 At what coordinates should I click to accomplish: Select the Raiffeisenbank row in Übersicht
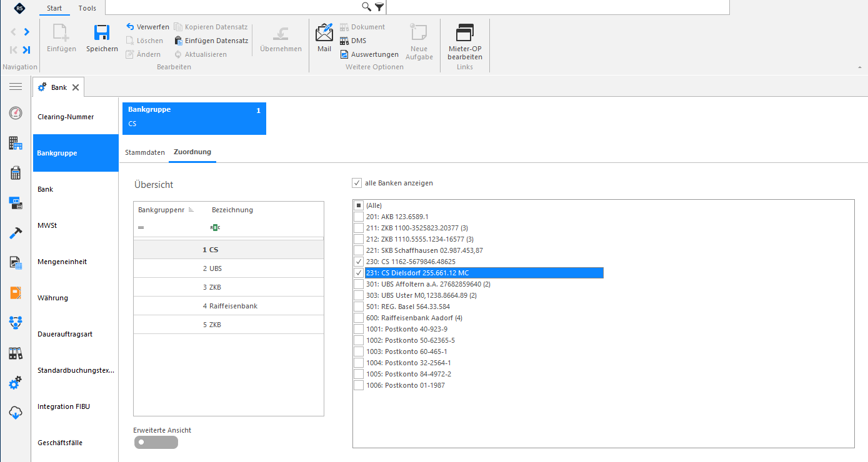[x=229, y=306]
